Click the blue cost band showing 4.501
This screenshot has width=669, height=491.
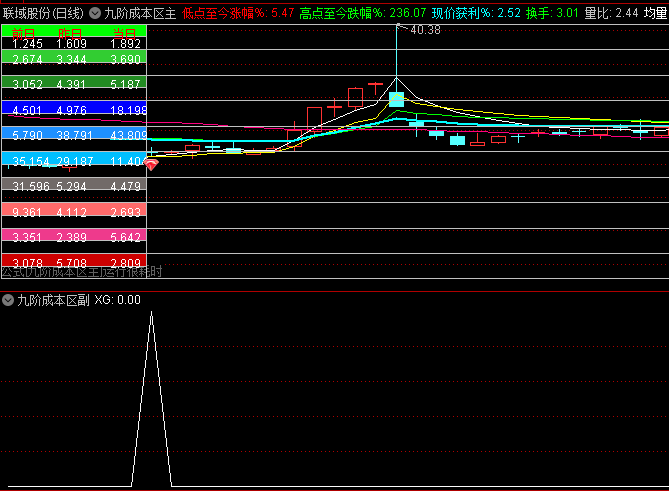pyautogui.click(x=73, y=110)
